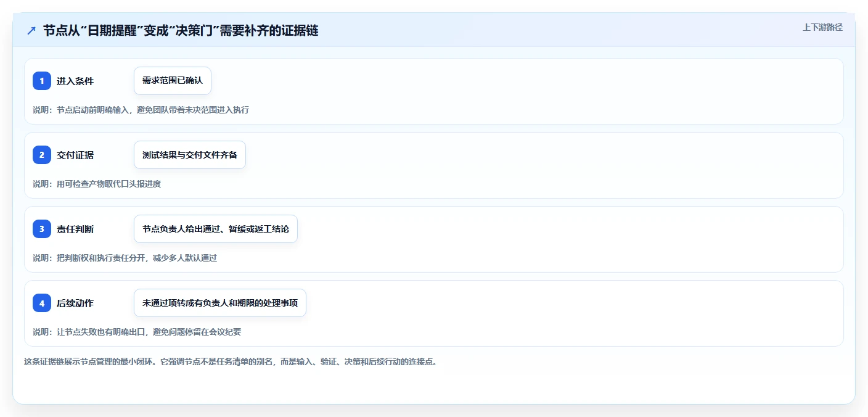Click the note about 用可检查产物取代口头报进度
Image resolution: width=868 pixels, height=417 pixels.
[97, 184]
